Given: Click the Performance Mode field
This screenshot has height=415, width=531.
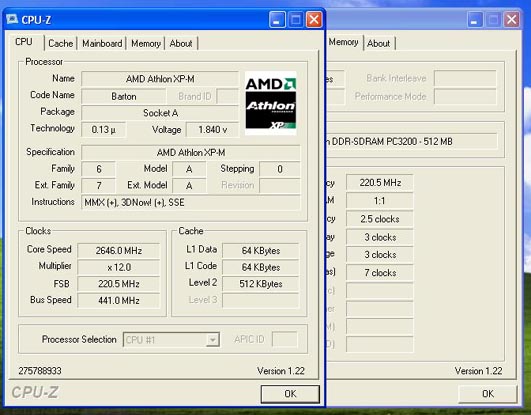Looking at the screenshot, I should pos(465,97).
